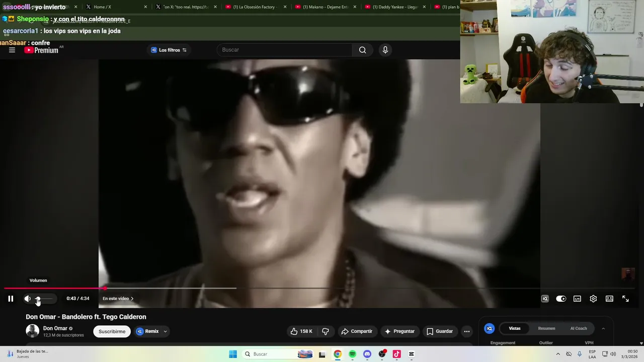Go to YouTube Premium home logo
This screenshot has height=362, width=644.
point(41,50)
